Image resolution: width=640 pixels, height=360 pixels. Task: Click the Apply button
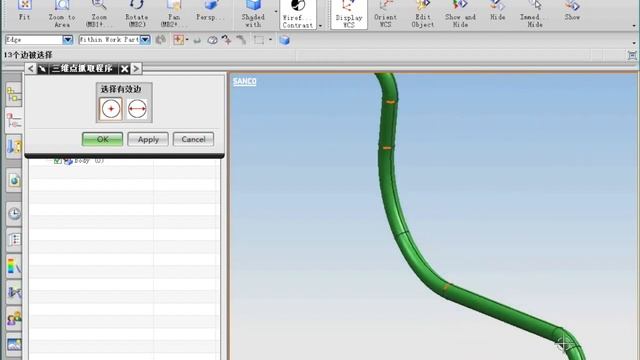pyautogui.click(x=148, y=139)
